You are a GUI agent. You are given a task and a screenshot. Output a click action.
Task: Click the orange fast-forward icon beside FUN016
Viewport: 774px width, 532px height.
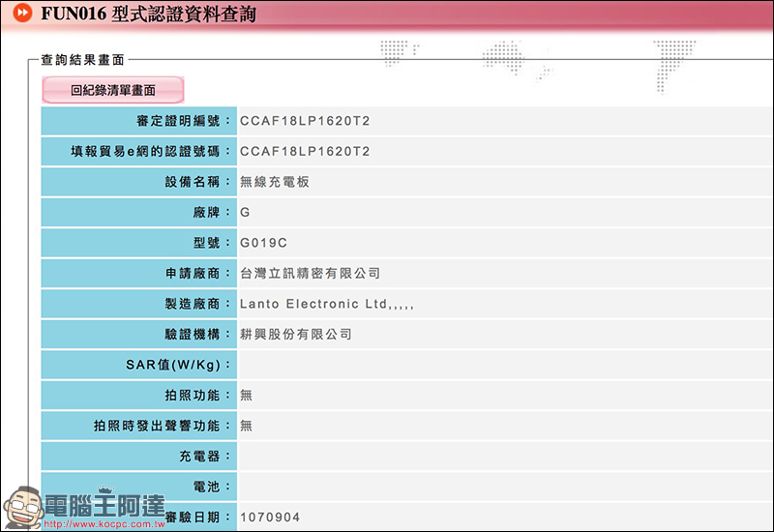coord(22,14)
